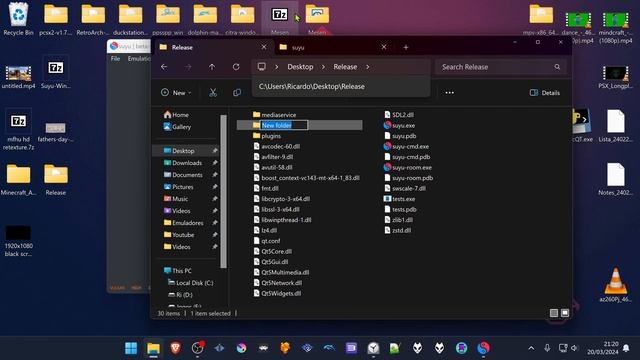Add a new File Explorer tab
Image resolution: width=640 pixels, height=360 pixels.
pos(406,47)
